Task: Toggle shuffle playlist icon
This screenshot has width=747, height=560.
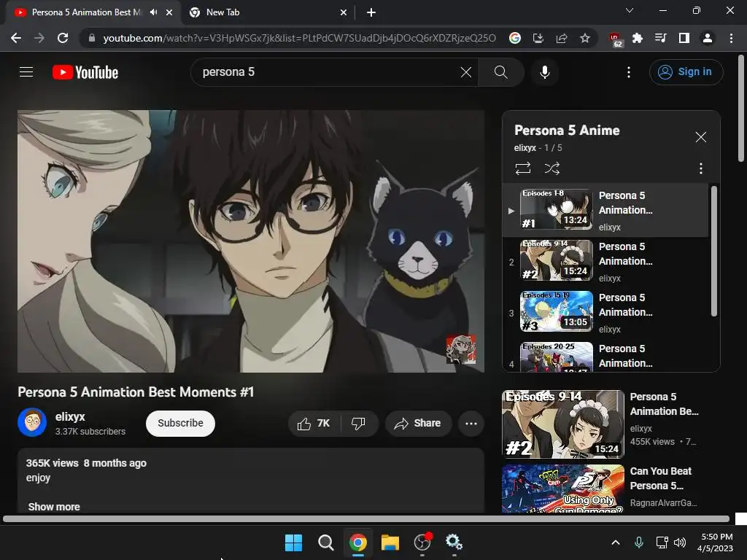Action: pos(551,168)
